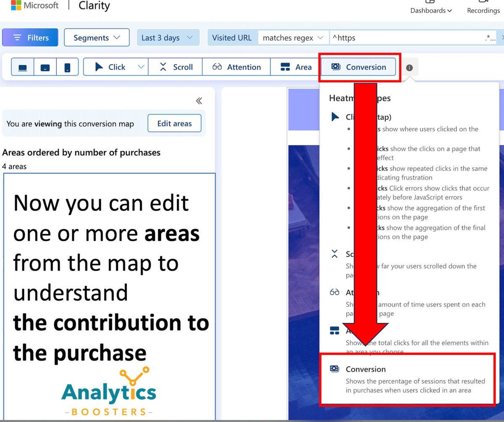Click the Recordings camera icon in the header
504x422 pixels.
pyautogui.click(x=483, y=1)
